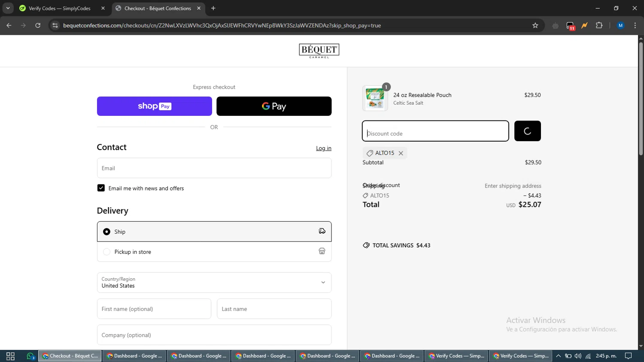Open WhatsApp from the taskbar
This screenshot has width=644, height=362.
pyautogui.click(x=30, y=356)
